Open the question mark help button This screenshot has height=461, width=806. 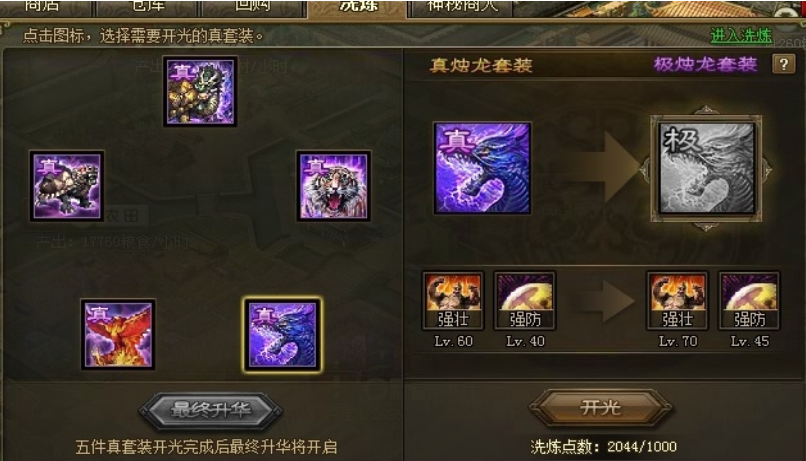(783, 64)
